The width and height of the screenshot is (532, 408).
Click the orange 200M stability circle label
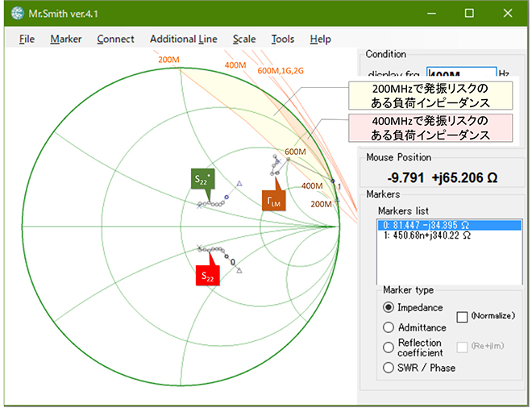pos(168,60)
